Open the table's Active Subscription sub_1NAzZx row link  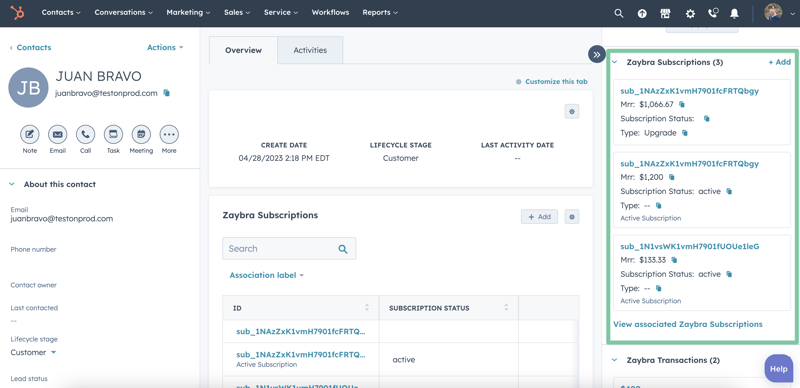(x=301, y=355)
